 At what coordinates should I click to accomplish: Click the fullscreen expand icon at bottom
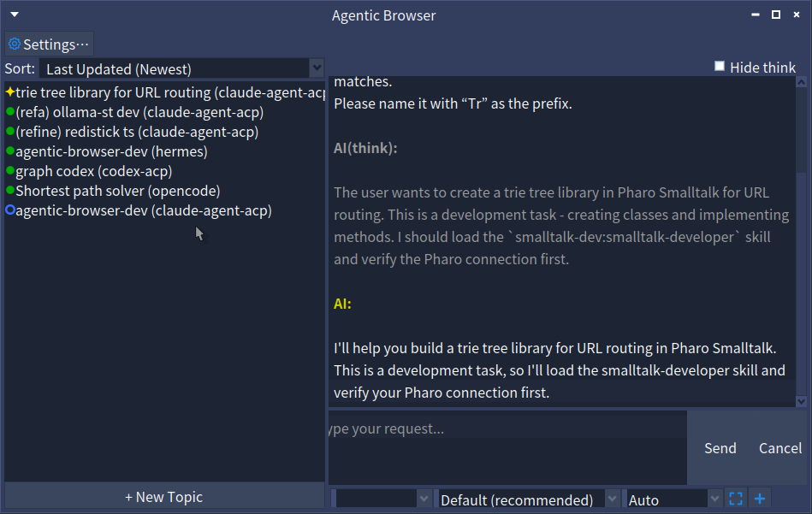(736, 499)
